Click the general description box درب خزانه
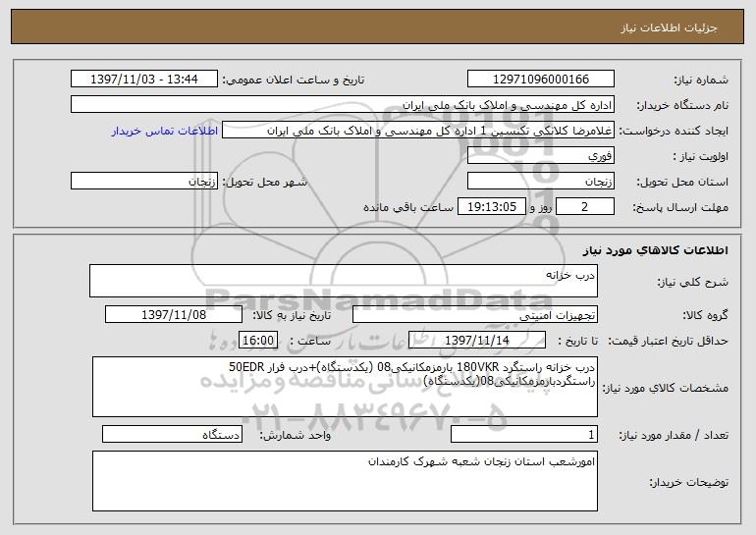 click(x=344, y=281)
